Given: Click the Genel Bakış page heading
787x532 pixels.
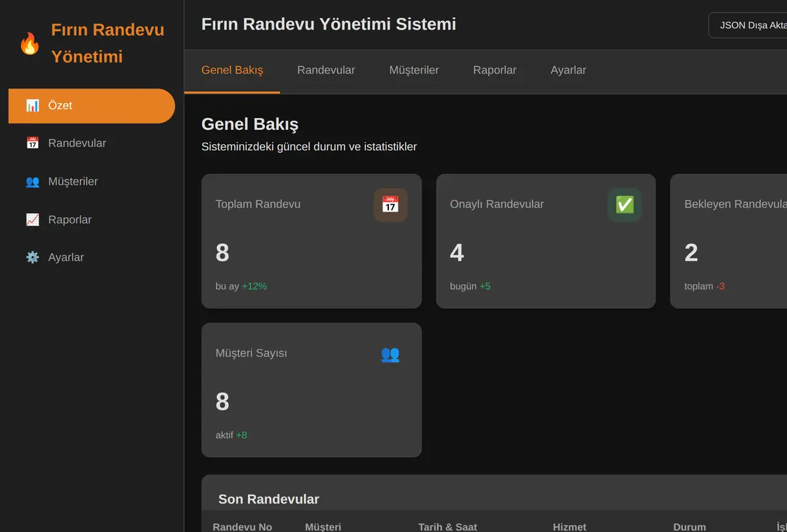Looking at the screenshot, I should 250,124.
